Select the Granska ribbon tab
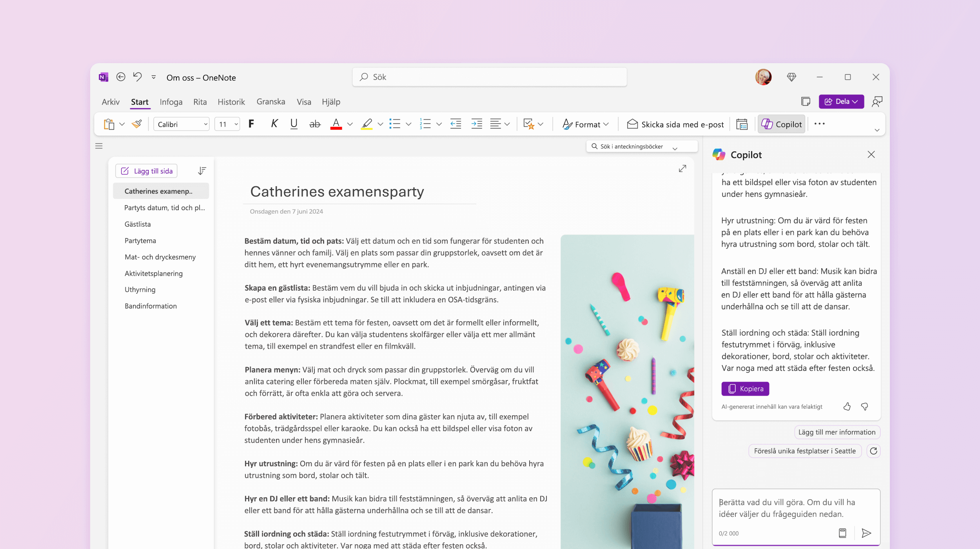The width and height of the screenshot is (980, 549). [270, 102]
